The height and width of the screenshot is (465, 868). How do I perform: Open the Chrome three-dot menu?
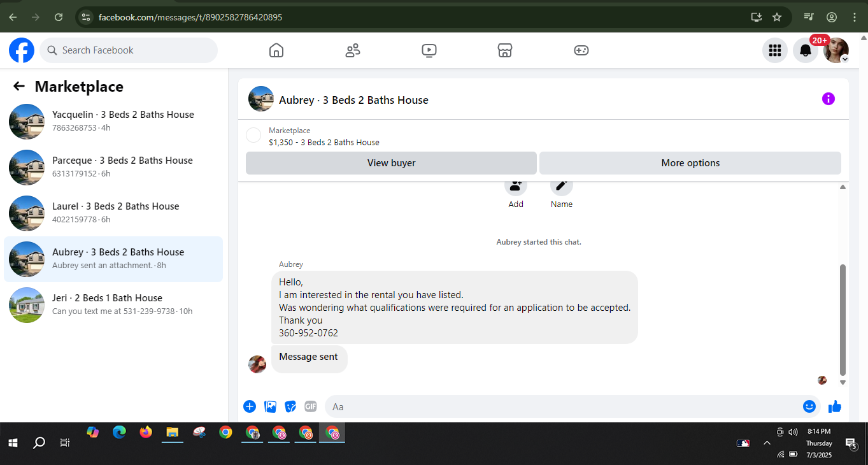pyautogui.click(x=855, y=17)
